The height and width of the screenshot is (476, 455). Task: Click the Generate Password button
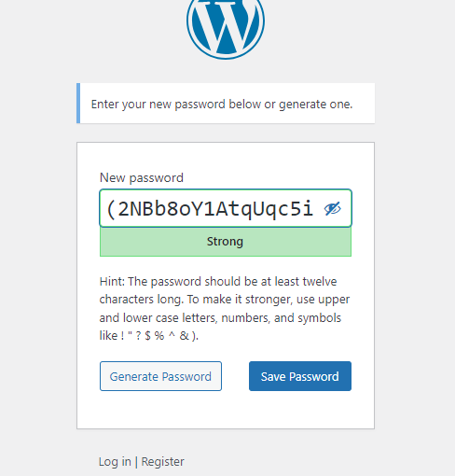point(160,376)
